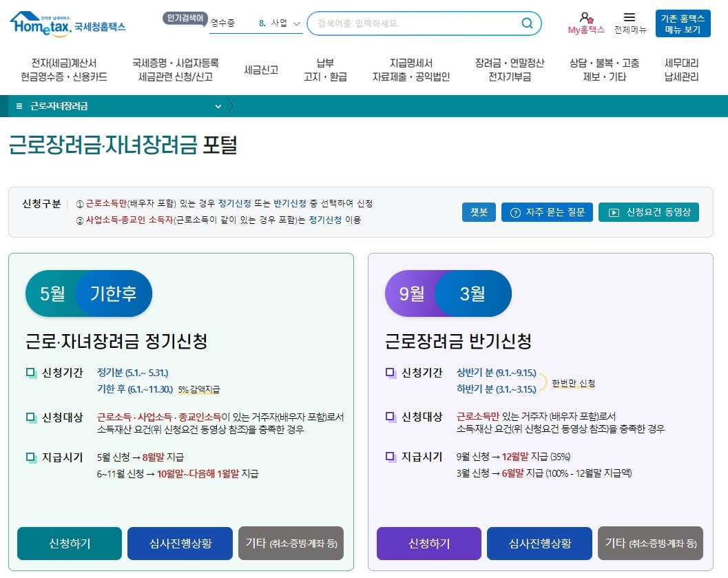Open the 8. 사업 popular search dropdown

[x=280, y=23]
